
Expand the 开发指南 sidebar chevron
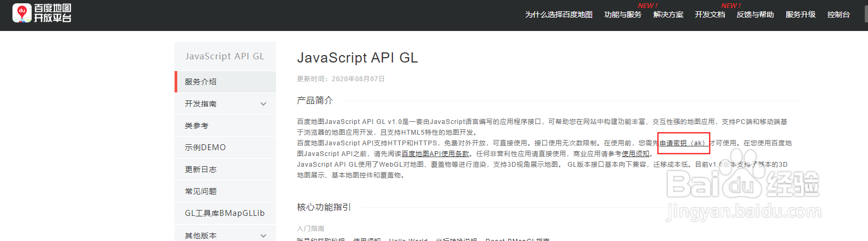263,104
